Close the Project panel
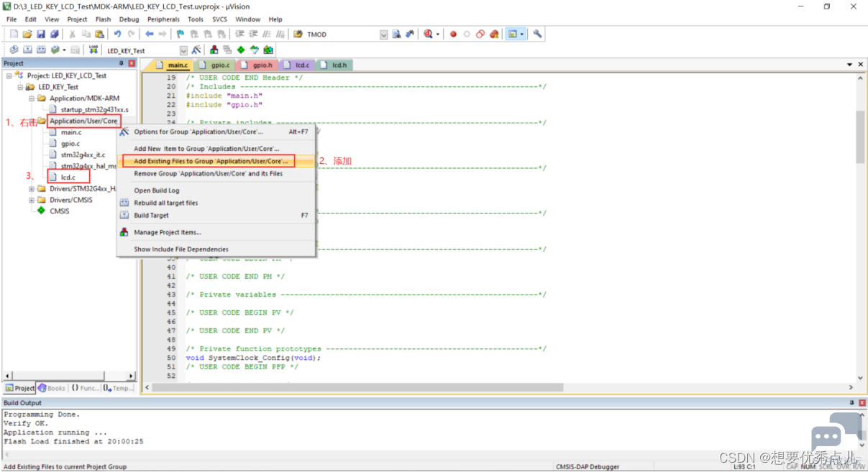Image resolution: width=868 pixels, height=472 pixels. pos(132,63)
